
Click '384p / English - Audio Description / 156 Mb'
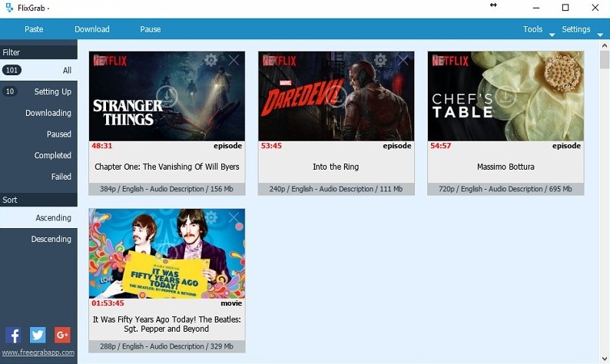[x=167, y=189]
